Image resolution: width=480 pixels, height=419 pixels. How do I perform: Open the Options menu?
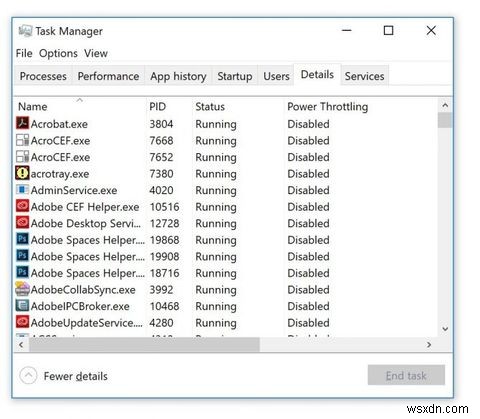(x=58, y=53)
